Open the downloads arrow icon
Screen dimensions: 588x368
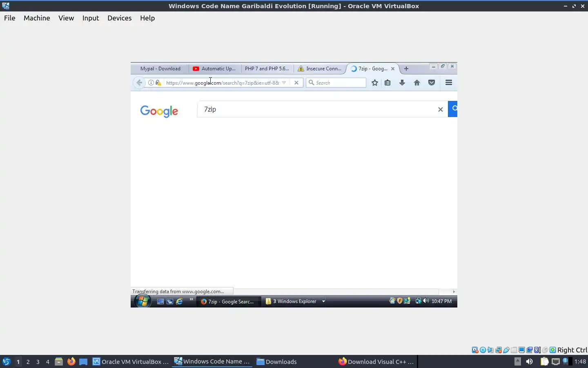coord(402,83)
